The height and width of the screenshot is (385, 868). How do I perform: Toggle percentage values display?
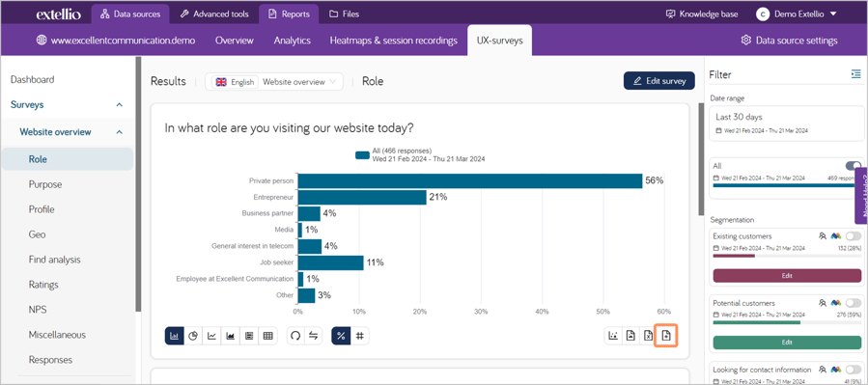pyautogui.click(x=341, y=336)
